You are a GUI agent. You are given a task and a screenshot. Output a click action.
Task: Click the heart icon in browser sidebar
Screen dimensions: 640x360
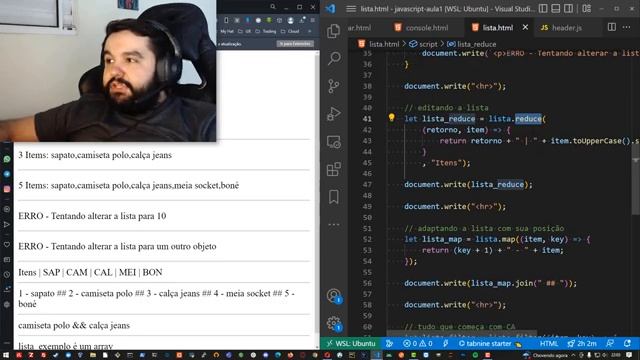tap(7, 244)
